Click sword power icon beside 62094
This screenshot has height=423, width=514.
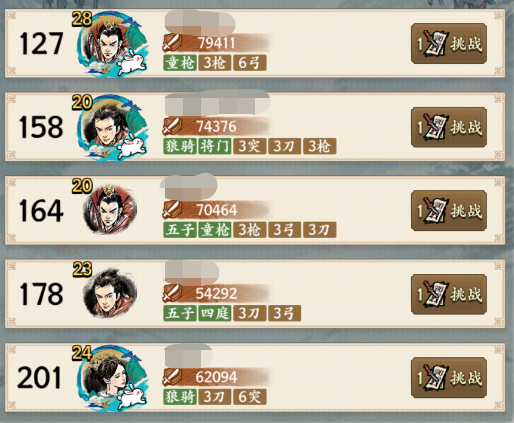(x=172, y=377)
